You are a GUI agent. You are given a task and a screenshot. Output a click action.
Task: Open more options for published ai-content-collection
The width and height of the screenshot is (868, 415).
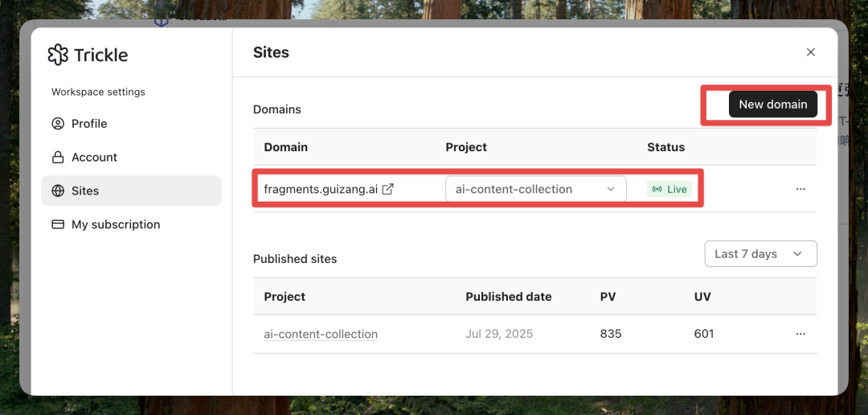(x=800, y=334)
